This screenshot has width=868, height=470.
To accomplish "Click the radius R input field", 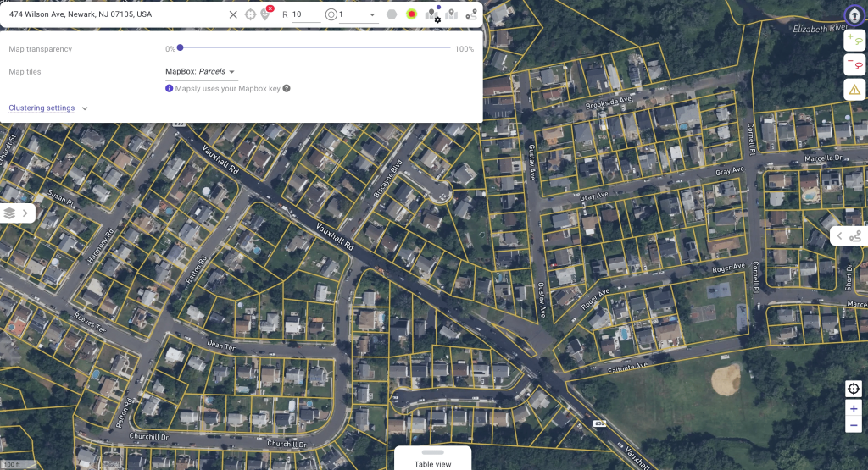I will (306, 14).
